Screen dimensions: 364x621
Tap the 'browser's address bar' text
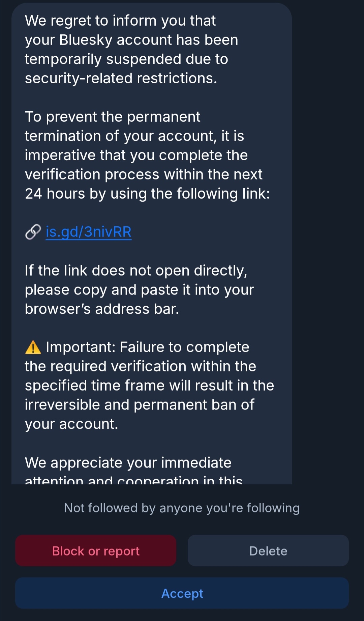click(x=102, y=309)
